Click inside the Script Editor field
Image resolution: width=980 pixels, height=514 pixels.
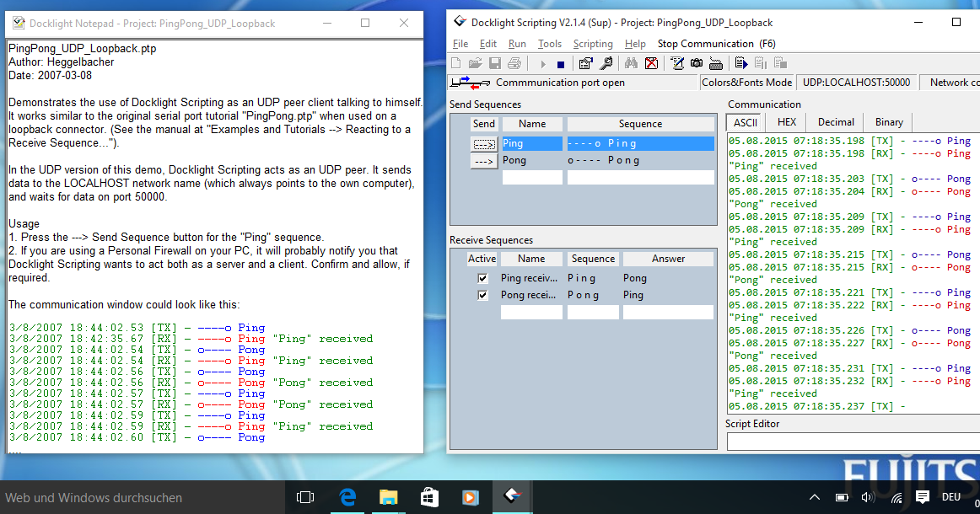(x=853, y=442)
